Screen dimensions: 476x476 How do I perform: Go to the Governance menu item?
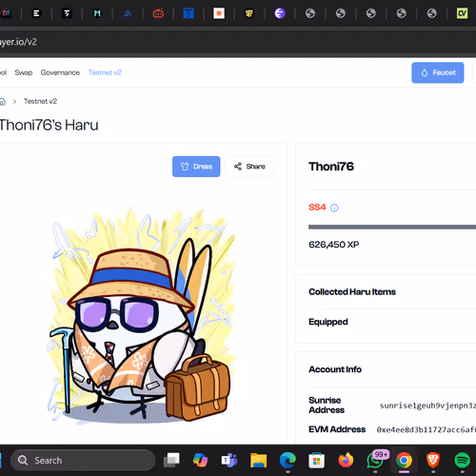[x=60, y=72]
